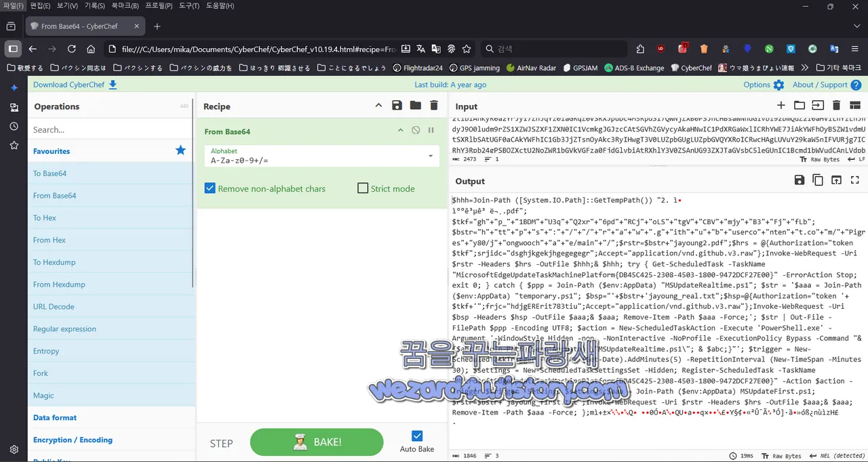Clear the recipe with trash icon
The height and width of the screenshot is (462, 868).
coord(434,106)
